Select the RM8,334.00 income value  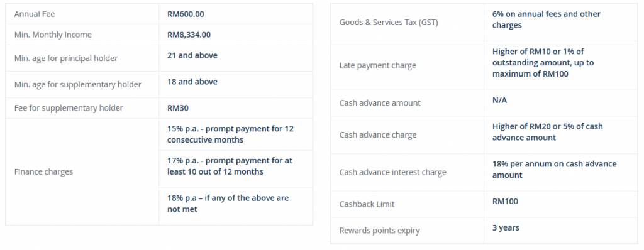(189, 35)
